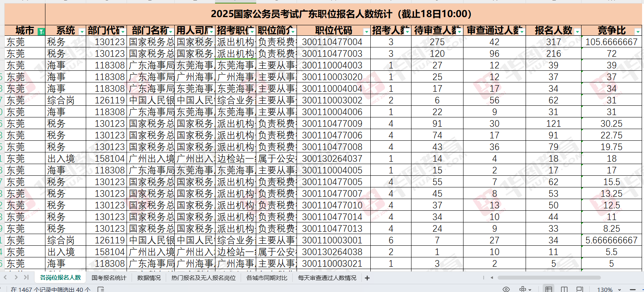Select 竞争比 value 13.25
Image resolution: width=644 pixels, height=292 pixels.
click(x=611, y=194)
